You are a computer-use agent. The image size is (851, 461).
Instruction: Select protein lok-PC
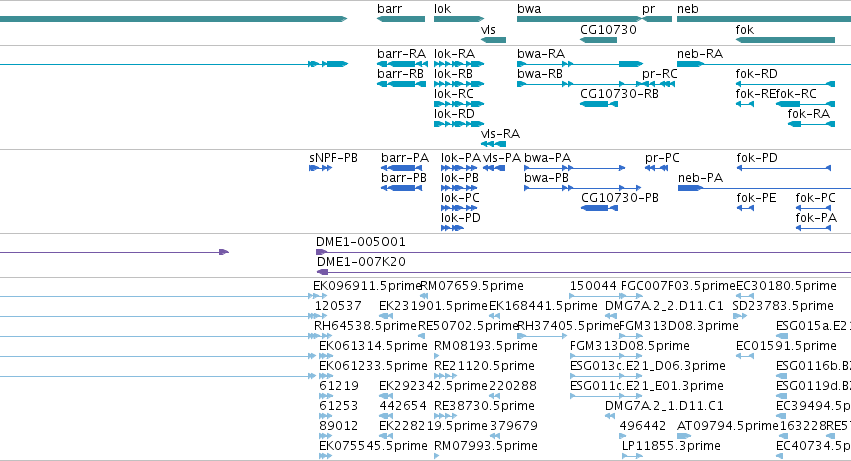[x=459, y=208]
